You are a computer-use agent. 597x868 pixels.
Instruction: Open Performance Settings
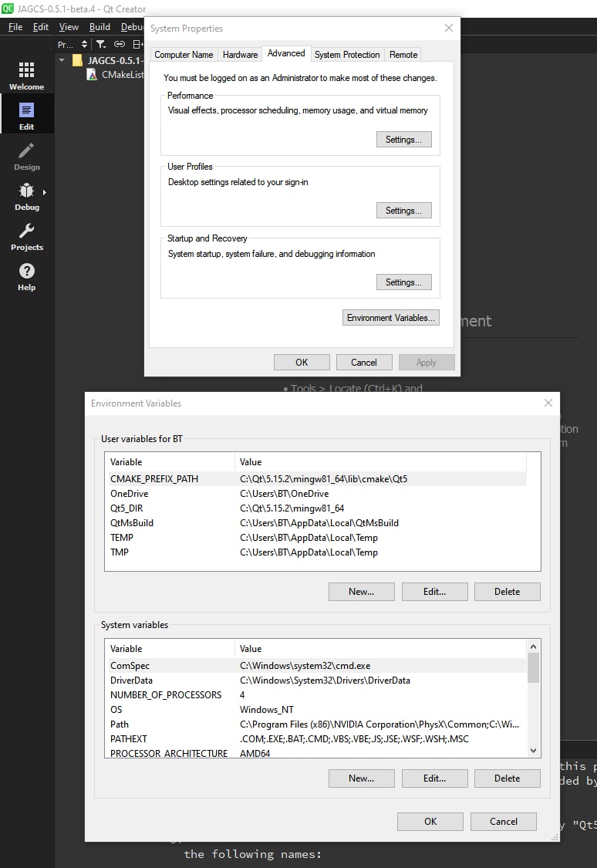(404, 140)
